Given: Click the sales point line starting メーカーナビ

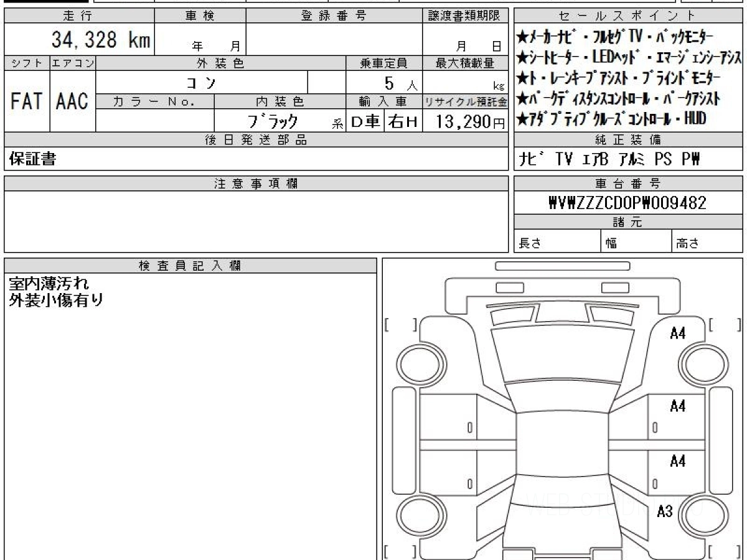Looking at the screenshot, I should click(615, 38).
